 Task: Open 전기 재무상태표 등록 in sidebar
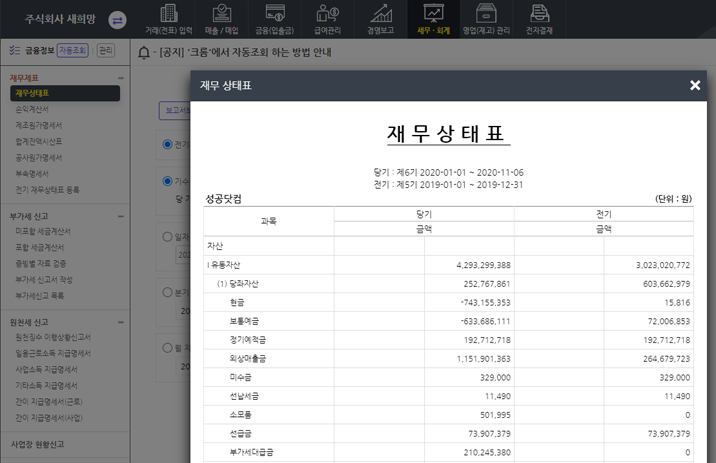47,189
